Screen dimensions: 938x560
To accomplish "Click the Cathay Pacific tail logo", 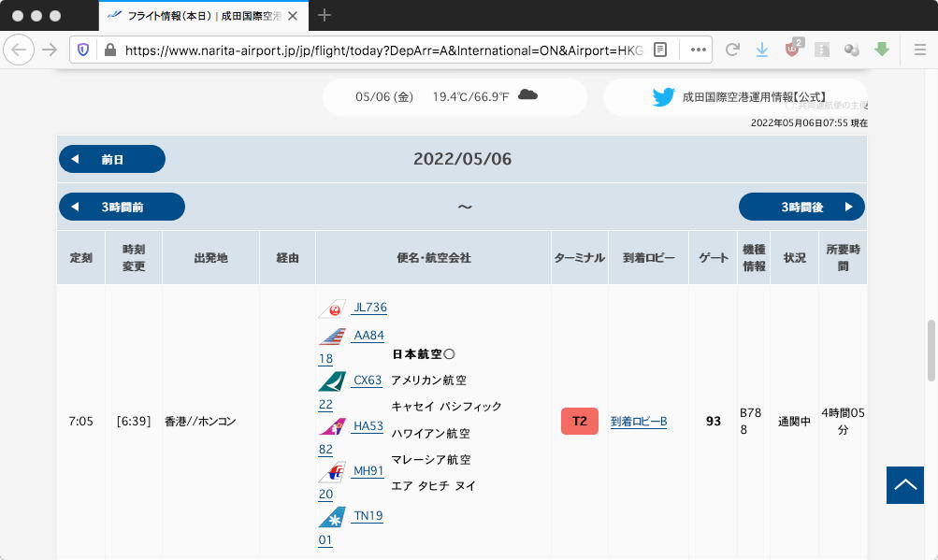I will click(333, 381).
